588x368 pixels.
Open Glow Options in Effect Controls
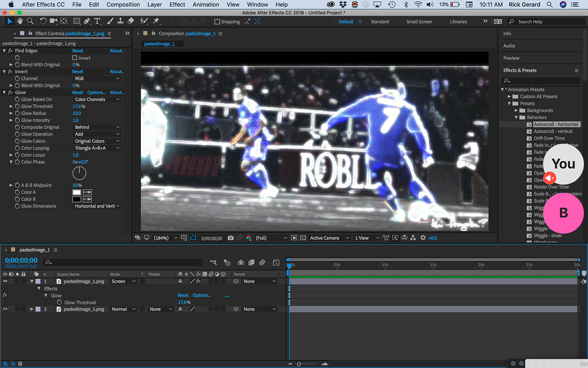pyautogui.click(x=96, y=92)
